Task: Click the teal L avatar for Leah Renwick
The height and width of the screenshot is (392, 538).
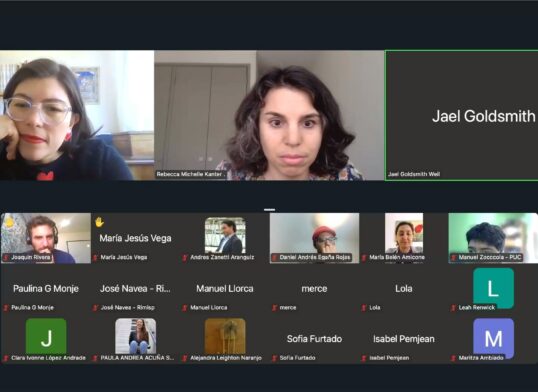Action: click(x=493, y=288)
